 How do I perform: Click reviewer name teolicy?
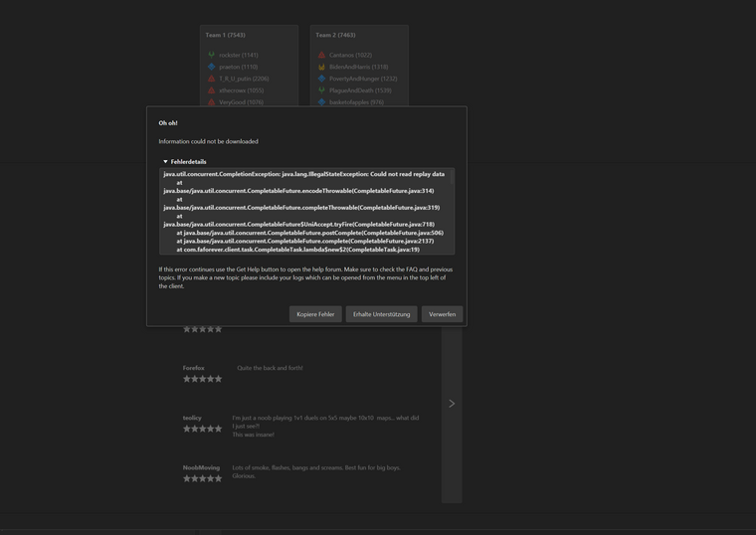pos(192,418)
